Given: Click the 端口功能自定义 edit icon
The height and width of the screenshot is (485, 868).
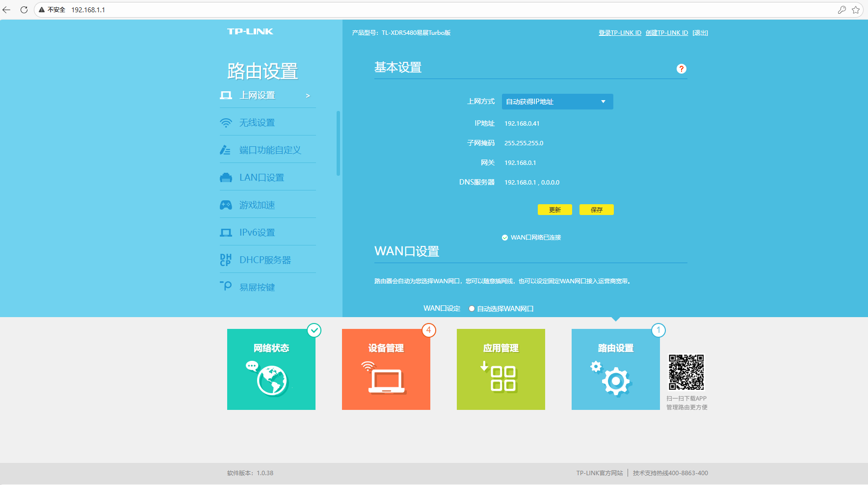Looking at the screenshot, I should pyautogui.click(x=226, y=150).
